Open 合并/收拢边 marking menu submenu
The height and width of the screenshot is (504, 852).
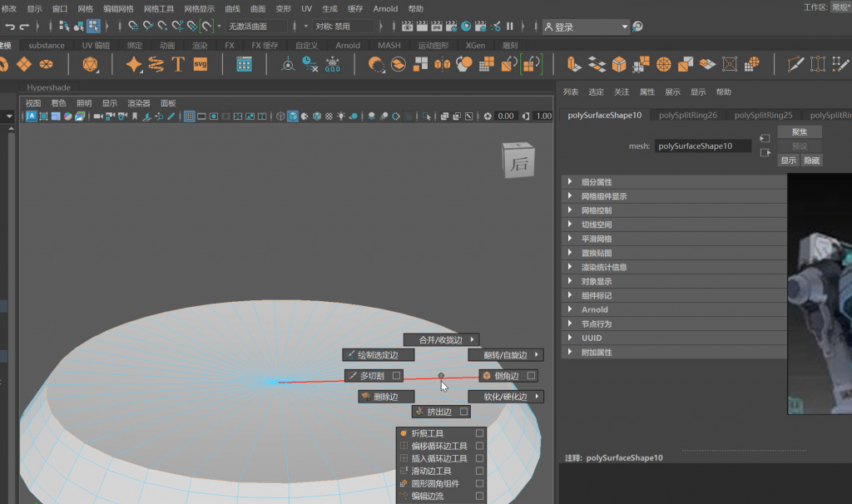coord(441,339)
